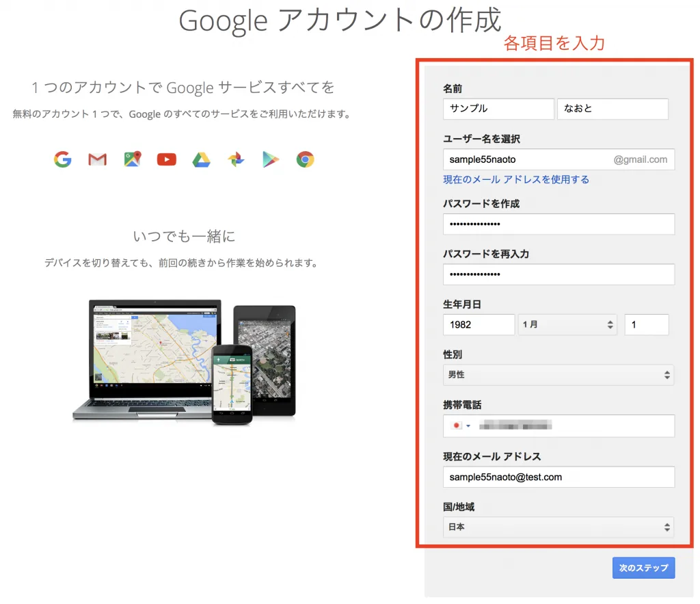This screenshot has width=700, height=604.
Task: Click the @gmail.com suffix text
Action: tap(640, 159)
